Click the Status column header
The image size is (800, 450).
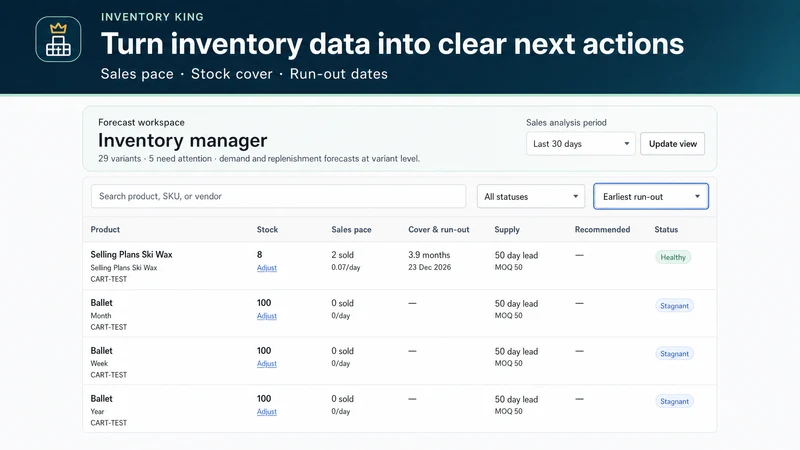[666, 230]
